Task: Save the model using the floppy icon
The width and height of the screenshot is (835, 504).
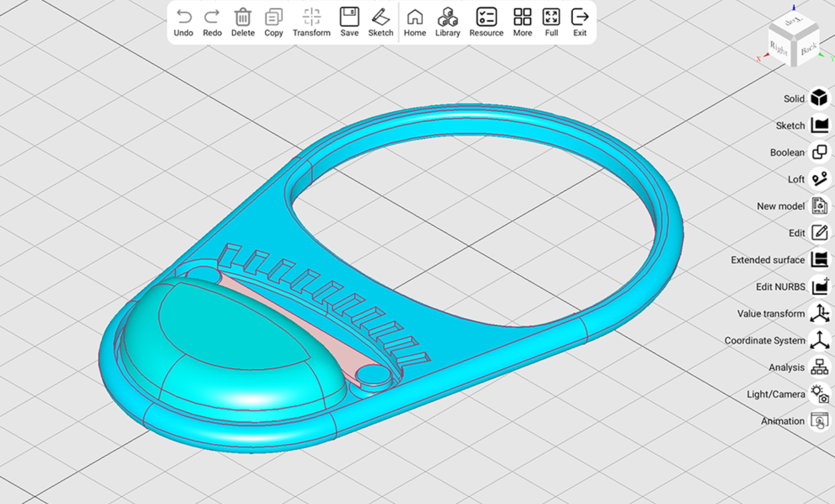Action: click(x=349, y=18)
